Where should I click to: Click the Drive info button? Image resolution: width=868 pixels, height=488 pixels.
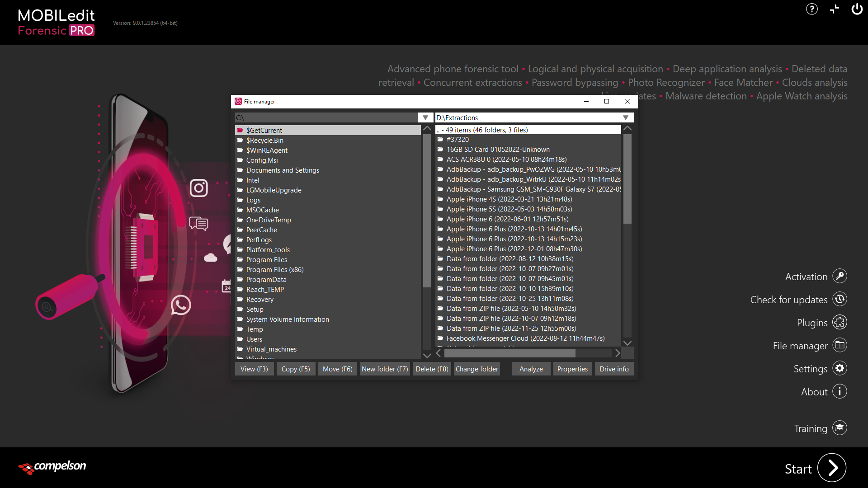(613, 369)
